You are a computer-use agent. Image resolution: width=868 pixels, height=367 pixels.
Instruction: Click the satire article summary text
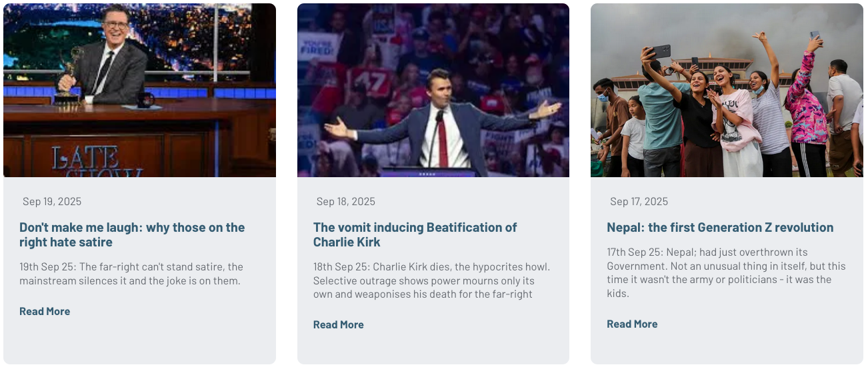pos(131,274)
